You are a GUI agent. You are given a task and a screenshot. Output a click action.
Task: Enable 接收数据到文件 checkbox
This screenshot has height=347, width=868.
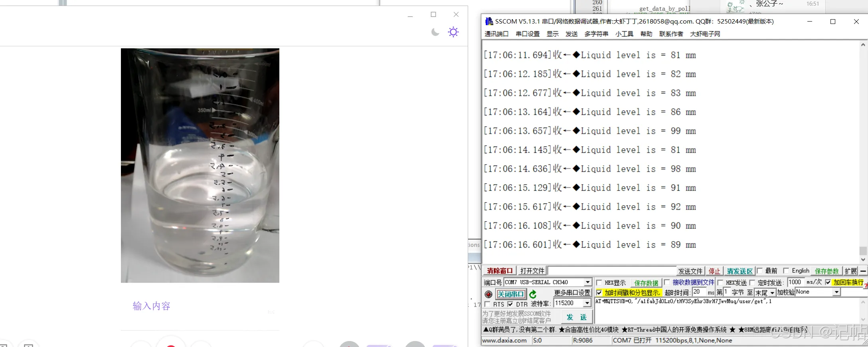[667, 283]
